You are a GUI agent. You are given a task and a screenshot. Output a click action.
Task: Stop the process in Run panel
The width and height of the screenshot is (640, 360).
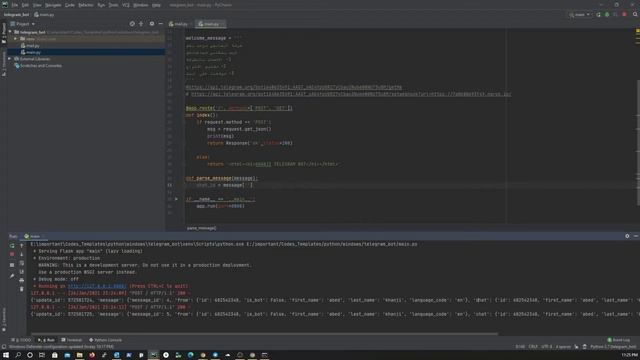coord(12,254)
